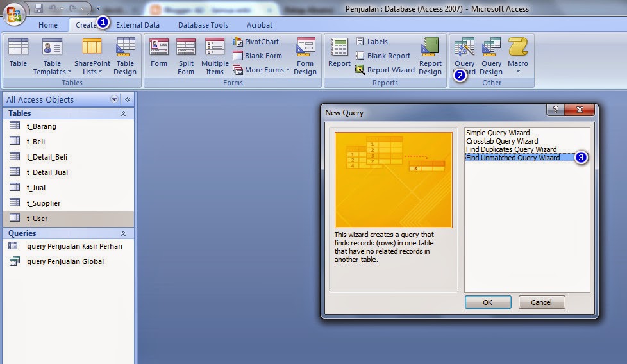
Task: Open All Access Objects navigation dropdown
Action: point(114,99)
